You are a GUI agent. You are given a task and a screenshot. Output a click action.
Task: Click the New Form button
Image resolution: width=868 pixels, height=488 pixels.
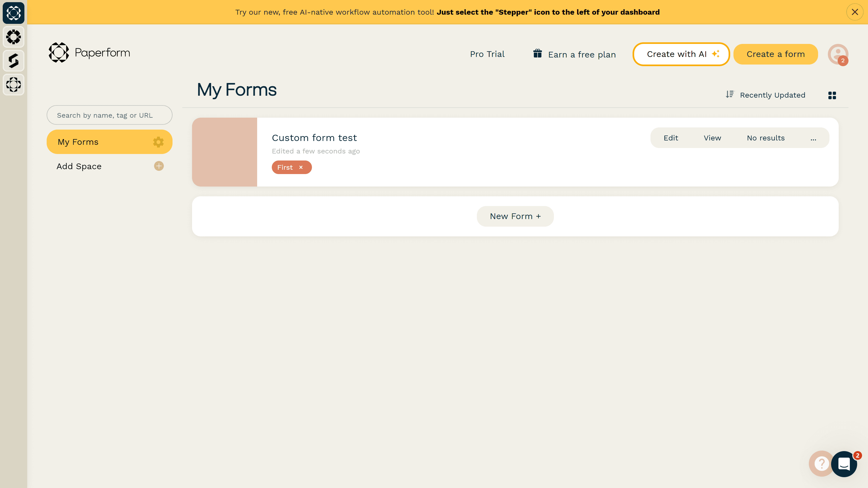(515, 216)
